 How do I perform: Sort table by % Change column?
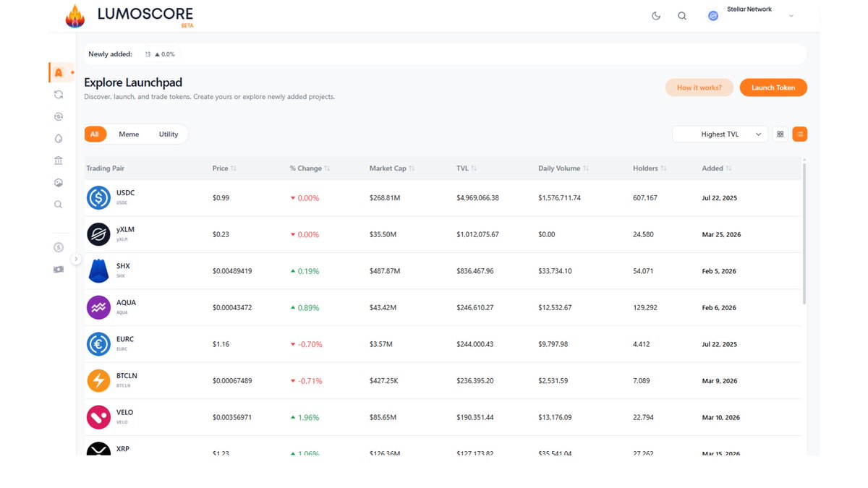click(310, 168)
